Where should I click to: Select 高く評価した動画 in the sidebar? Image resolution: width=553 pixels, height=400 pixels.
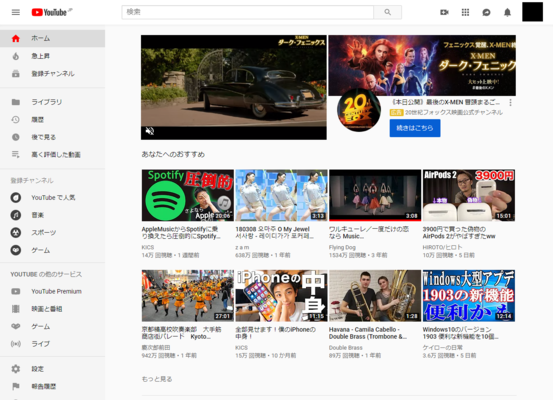(52, 154)
